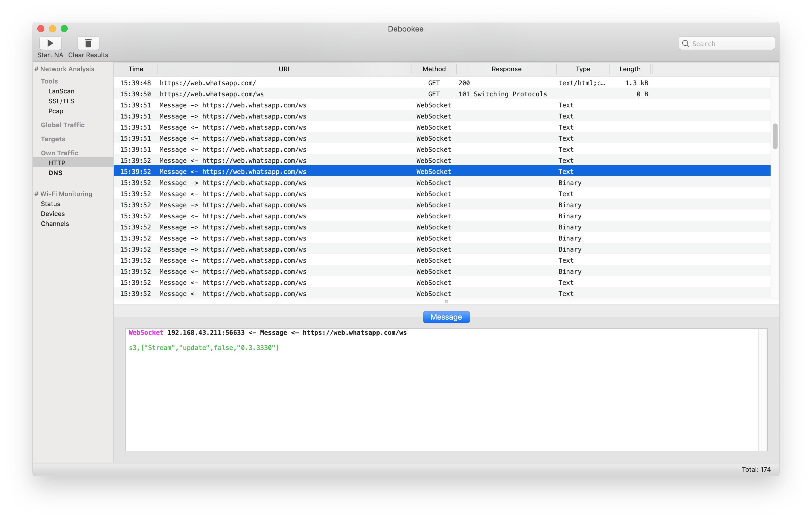Click the 1.3 kB length cell
Image resolution: width=812 pixels, height=519 pixels.
(x=636, y=83)
